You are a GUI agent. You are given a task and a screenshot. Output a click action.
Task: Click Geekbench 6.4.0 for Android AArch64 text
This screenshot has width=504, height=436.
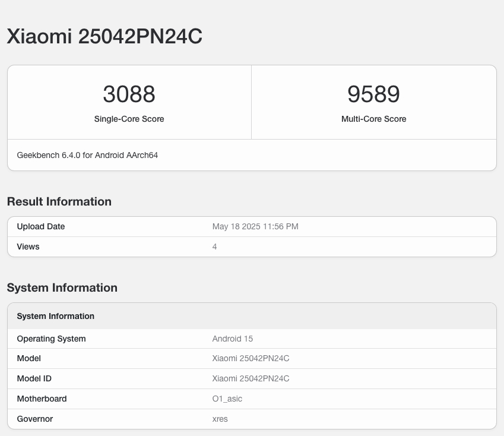pos(87,155)
